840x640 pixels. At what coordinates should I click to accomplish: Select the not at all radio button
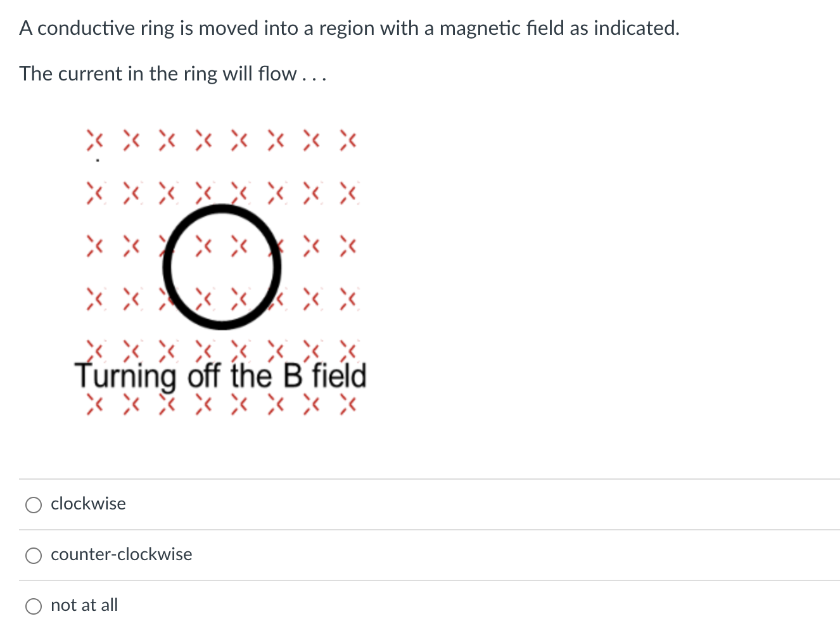click(x=34, y=606)
